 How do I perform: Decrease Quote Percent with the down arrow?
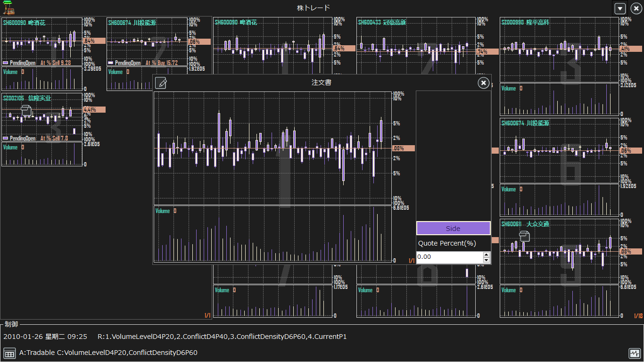tap(487, 260)
